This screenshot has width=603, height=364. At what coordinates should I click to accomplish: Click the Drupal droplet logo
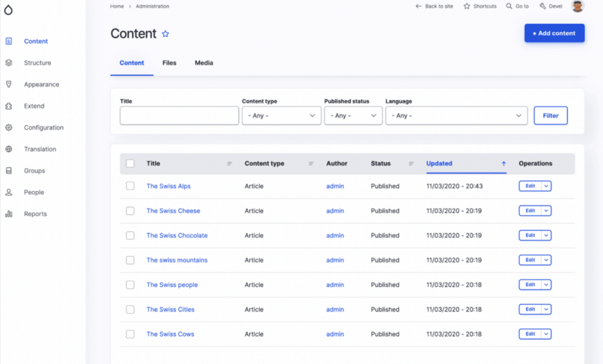(8, 9)
